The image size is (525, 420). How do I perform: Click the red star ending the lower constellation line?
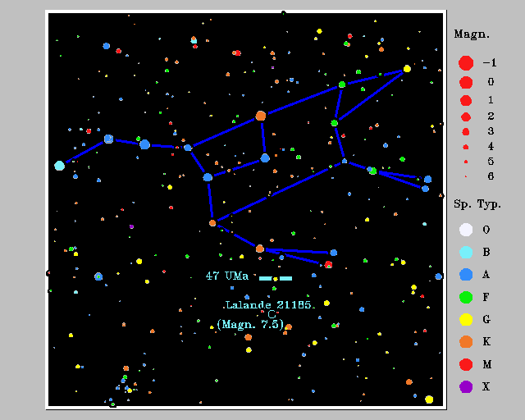point(328,265)
